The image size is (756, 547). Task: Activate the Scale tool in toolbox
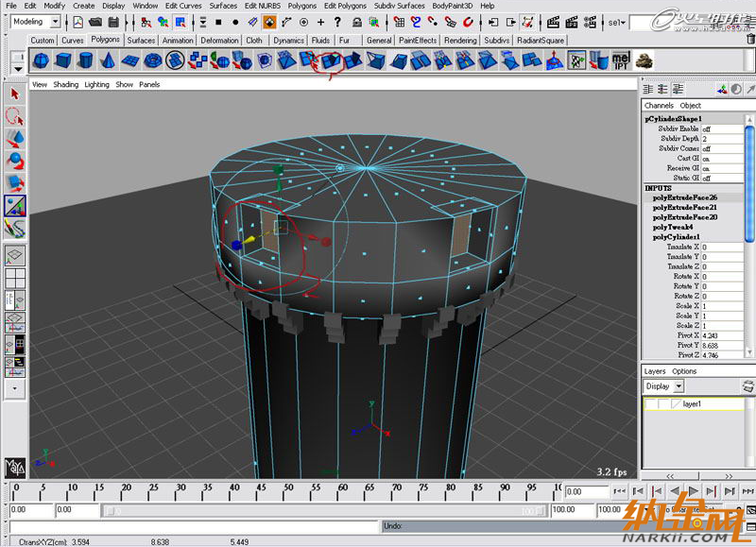click(14, 181)
